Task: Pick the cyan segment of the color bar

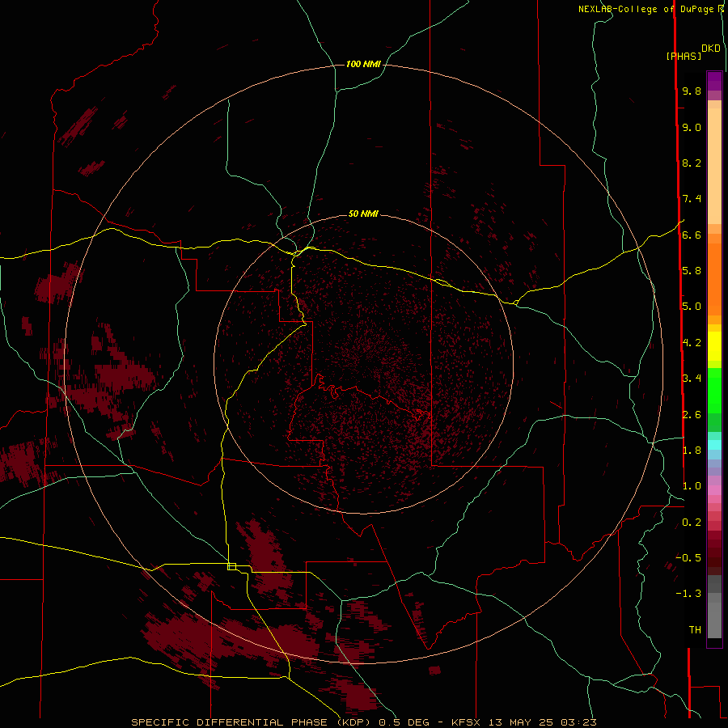Action: (714, 445)
